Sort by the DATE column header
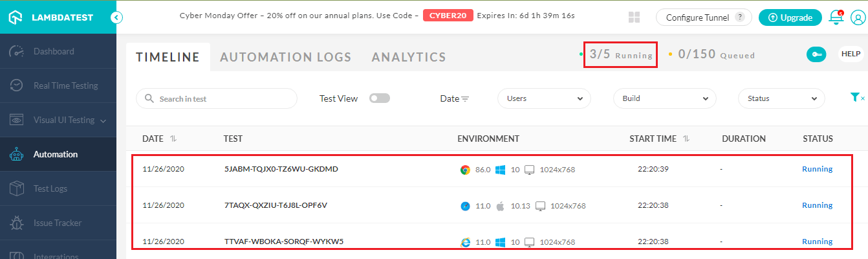The image size is (868, 259). (160, 139)
